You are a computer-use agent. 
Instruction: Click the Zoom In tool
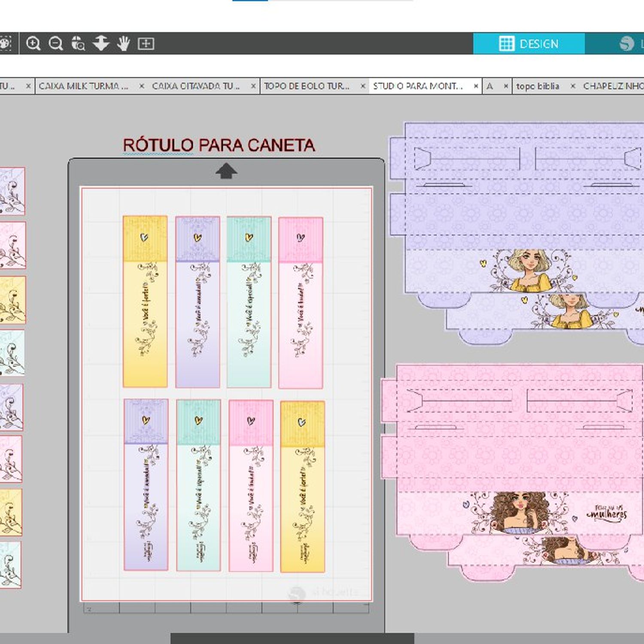pos(33,43)
